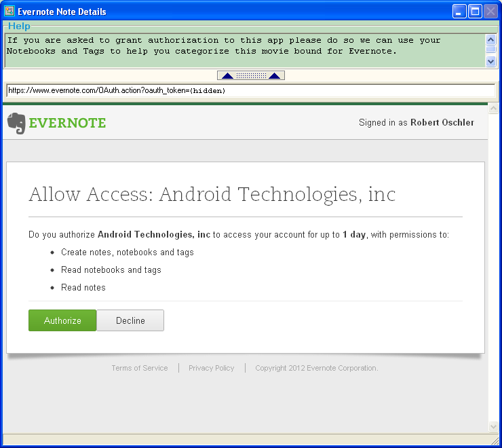Close the Evernote Note Details window
Viewport: 502px width, 448px height.
click(490, 12)
